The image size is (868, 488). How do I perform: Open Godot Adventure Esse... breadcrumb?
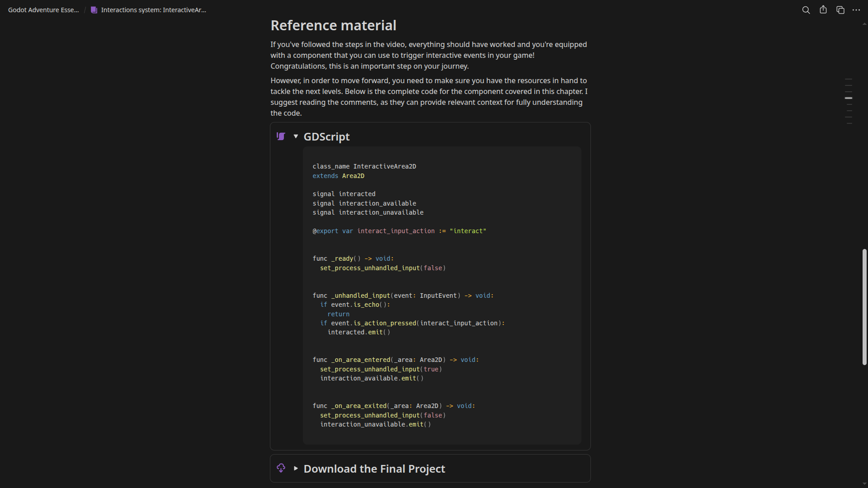click(x=43, y=10)
